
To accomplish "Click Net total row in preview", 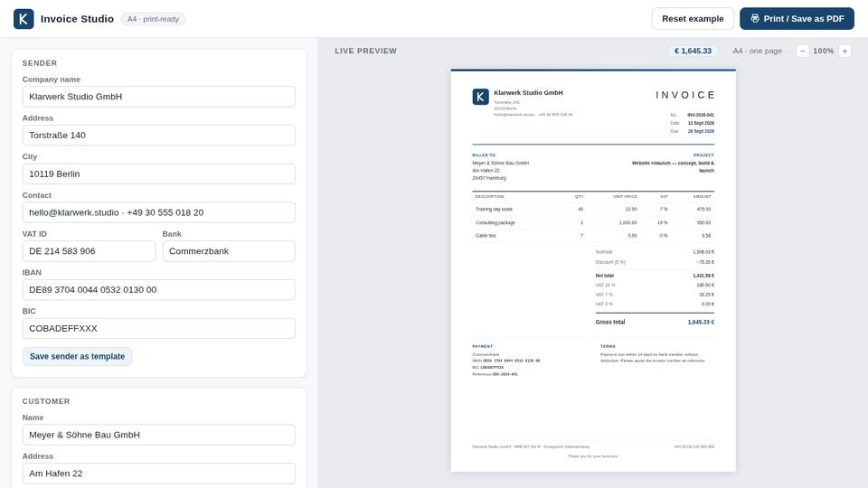I will click(x=655, y=276).
